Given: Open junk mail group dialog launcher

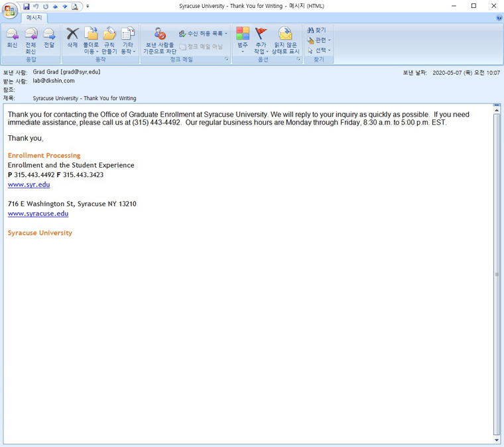Looking at the screenshot, I should point(226,59).
